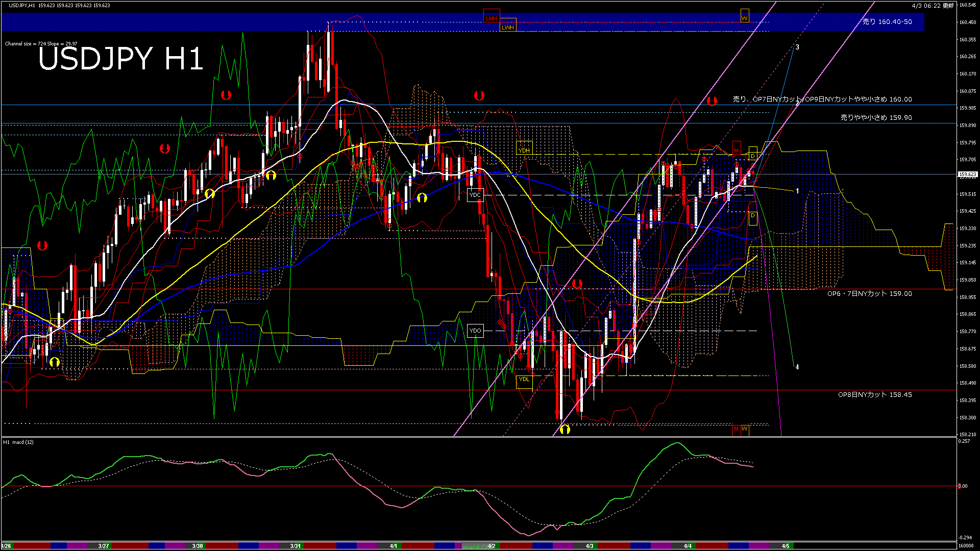
Task: Expand the H1 macd (12) indicator label
Action: (18, 442)
